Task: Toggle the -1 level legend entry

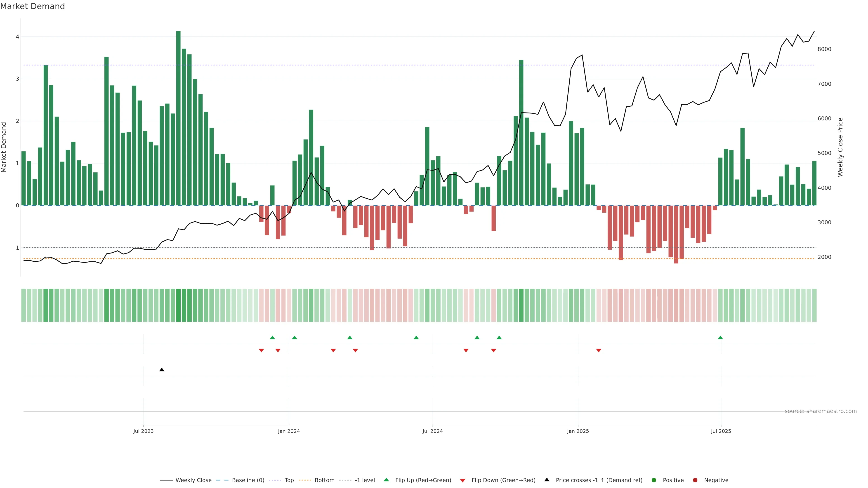Action: [365, 480]
